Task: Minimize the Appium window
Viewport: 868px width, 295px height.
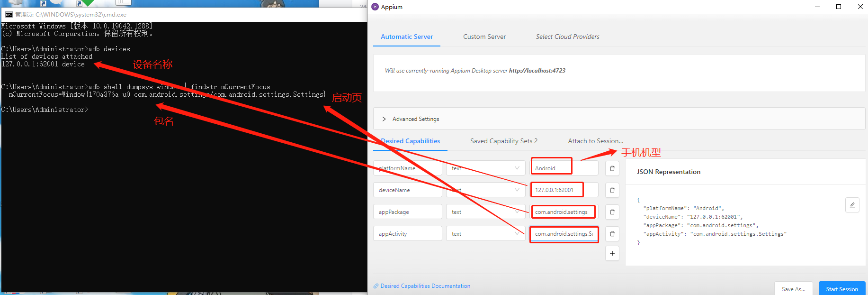Action: click(x=817, y=7)
